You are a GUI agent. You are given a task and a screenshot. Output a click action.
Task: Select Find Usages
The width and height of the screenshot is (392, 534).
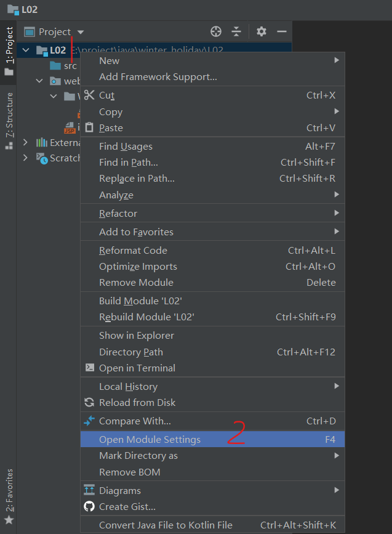pyautogui.click(x=213, y=147)
